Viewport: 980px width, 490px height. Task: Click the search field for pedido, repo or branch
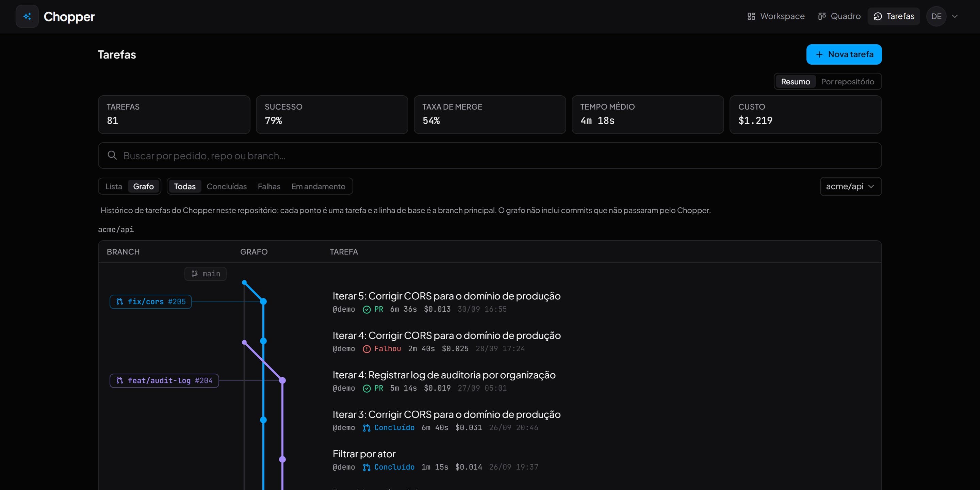pos(490,156)
